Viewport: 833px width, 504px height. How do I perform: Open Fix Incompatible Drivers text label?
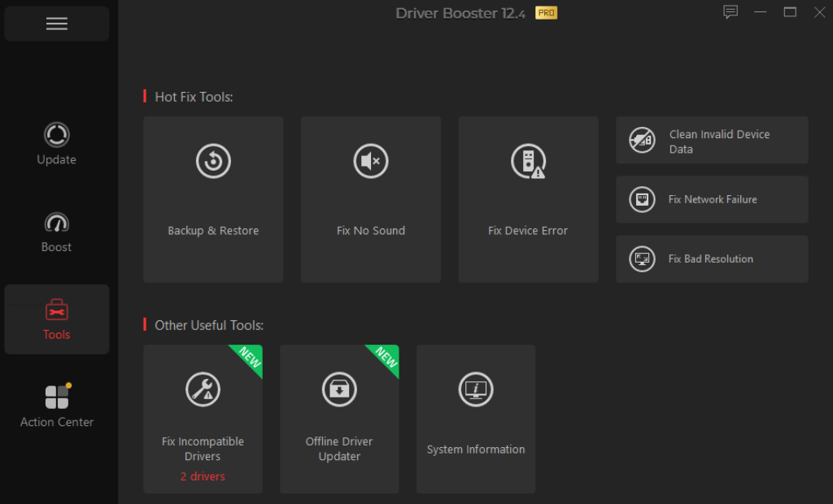click(203, 449)
